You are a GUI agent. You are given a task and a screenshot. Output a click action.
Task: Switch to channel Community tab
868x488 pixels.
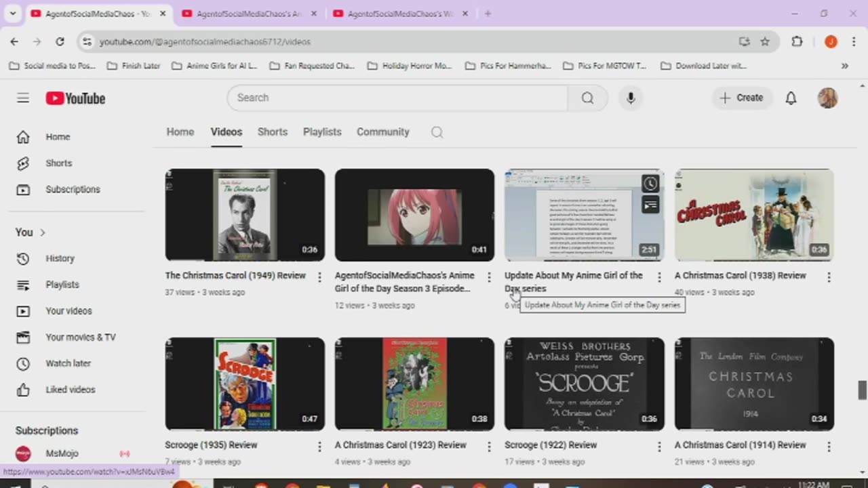pos(383,132)
